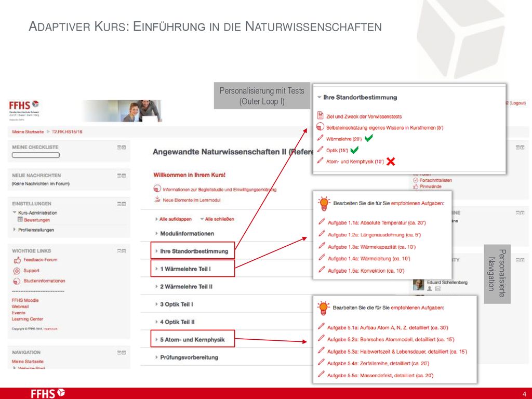Collapse the Ihre Standortbestimmung popup header
532x399 pixels.
[x=319, y=97]
